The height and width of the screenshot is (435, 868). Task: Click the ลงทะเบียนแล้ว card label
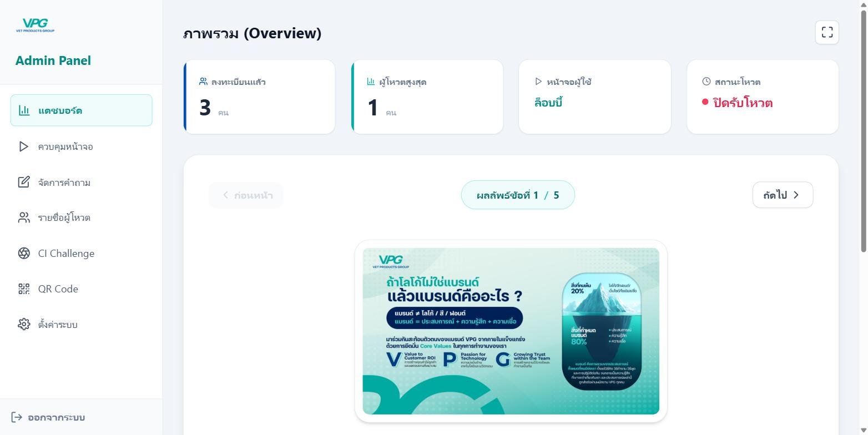pyautogui.click(x=239, y=82)
